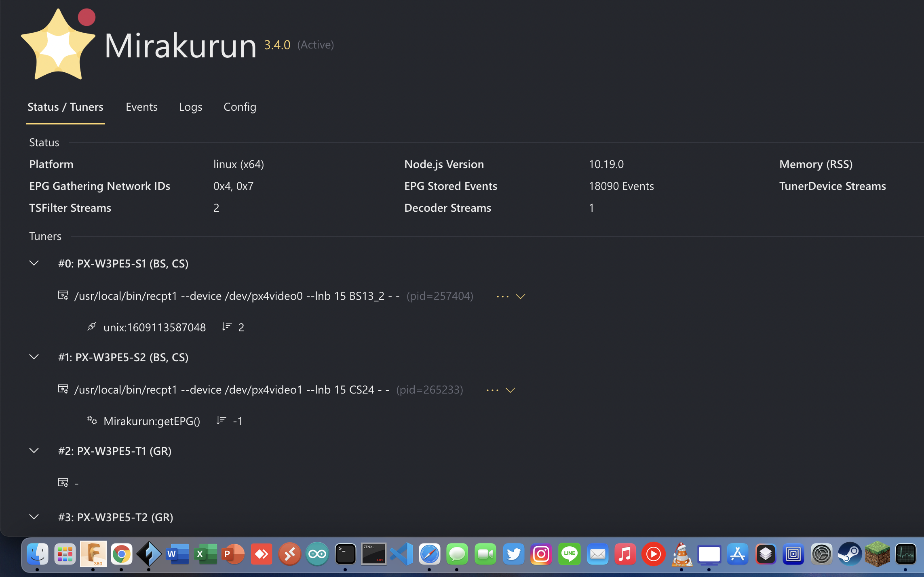
Task: Open more options for px4video1 recpt1 process
Action: tap(492, 390)
